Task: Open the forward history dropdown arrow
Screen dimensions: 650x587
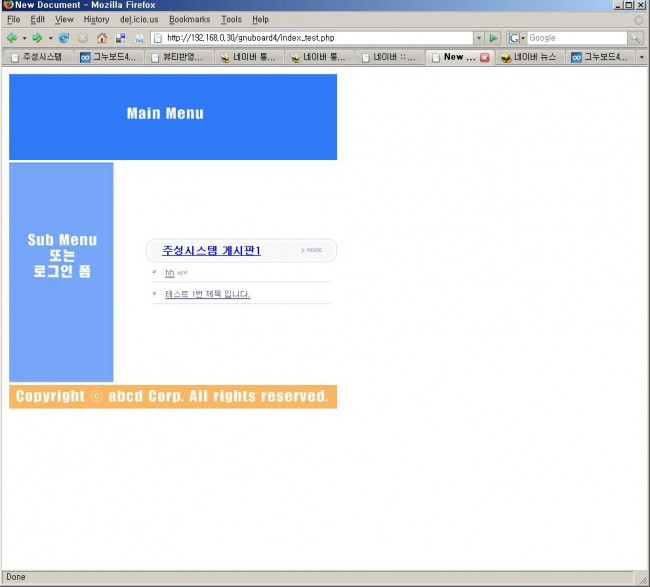Action: tap(51, 38)
